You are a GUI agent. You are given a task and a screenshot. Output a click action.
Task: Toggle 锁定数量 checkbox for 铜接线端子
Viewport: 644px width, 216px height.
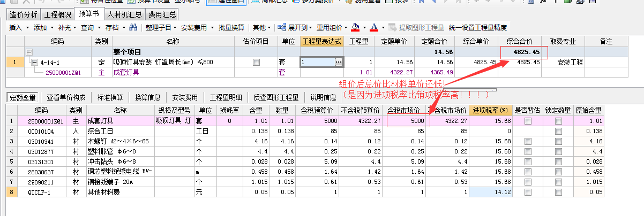point(559,182)
